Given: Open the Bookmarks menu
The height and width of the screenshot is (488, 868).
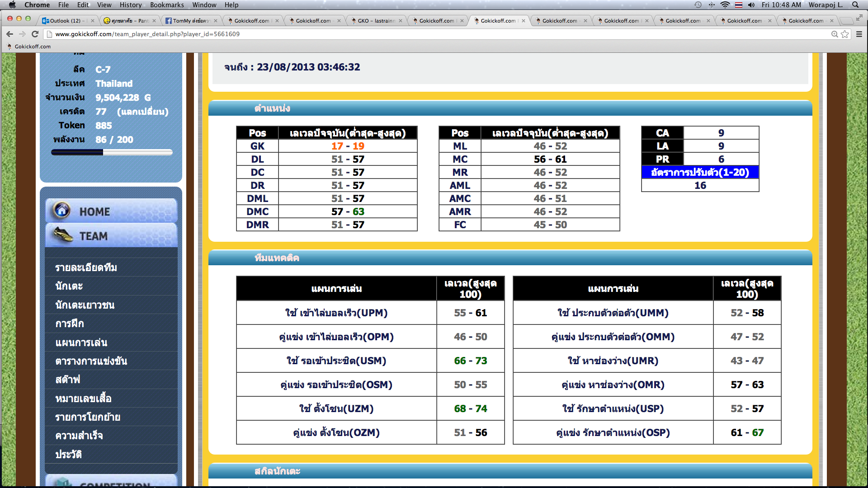Looking at the screenshot, I should tap(167, 5).
